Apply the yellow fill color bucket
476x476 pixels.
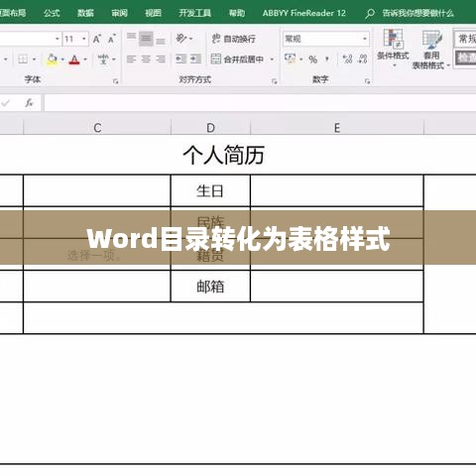pos(53,59)
